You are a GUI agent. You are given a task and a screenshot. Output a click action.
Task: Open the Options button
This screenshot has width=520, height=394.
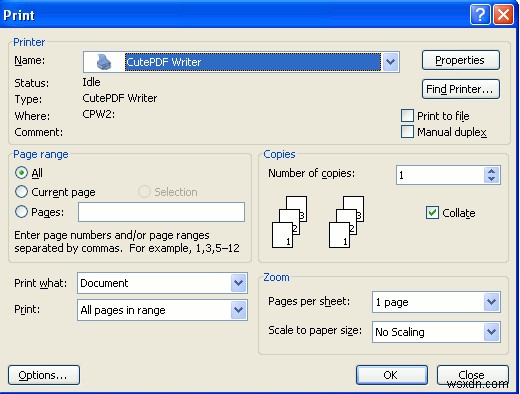click(44, 375)
